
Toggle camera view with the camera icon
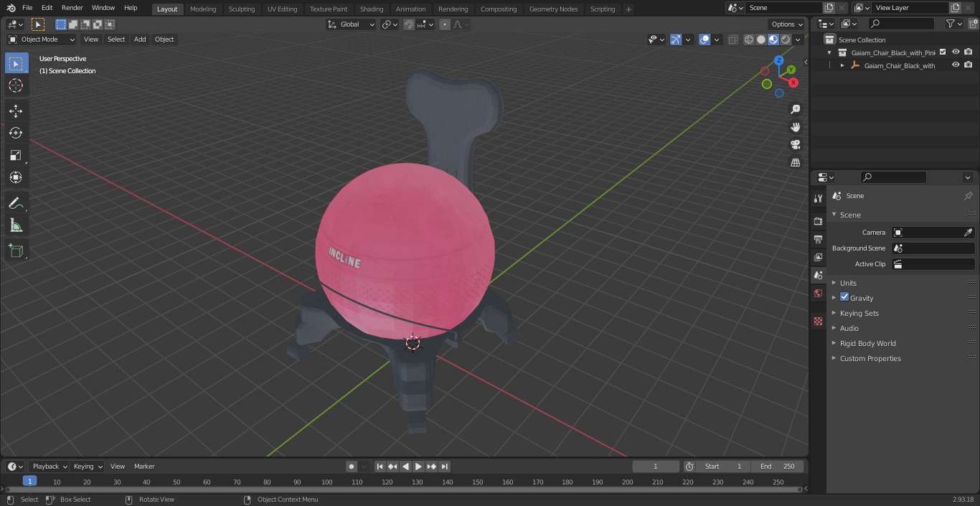pos(795,145)
